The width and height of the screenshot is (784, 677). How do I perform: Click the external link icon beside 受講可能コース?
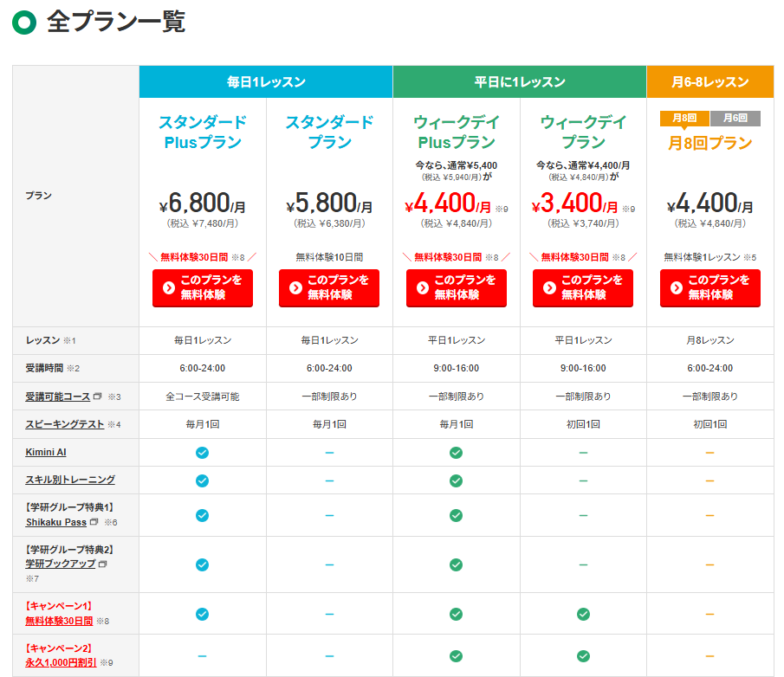coord(98,397)
